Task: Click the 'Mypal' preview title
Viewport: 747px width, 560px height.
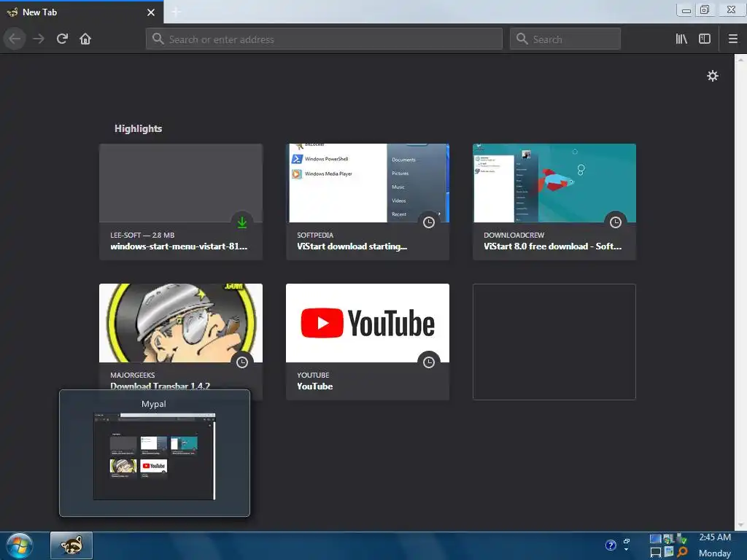Action: tap(153, 404)
